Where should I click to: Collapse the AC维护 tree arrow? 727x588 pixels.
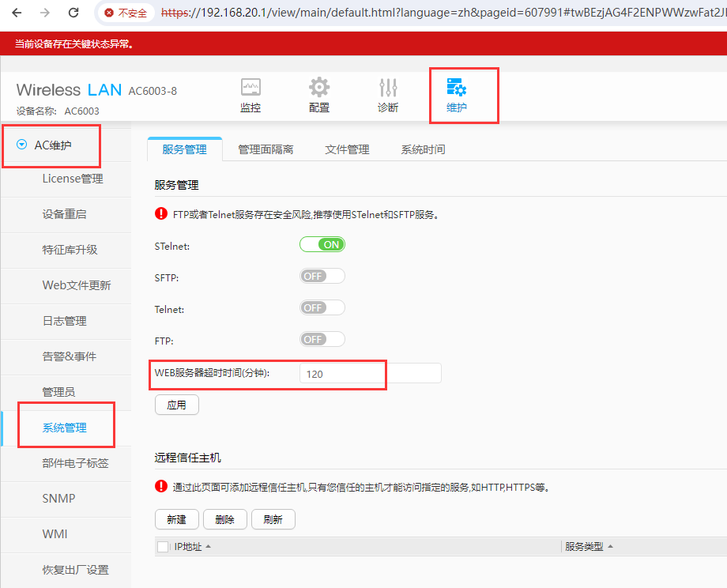click(x=22, y=145)
